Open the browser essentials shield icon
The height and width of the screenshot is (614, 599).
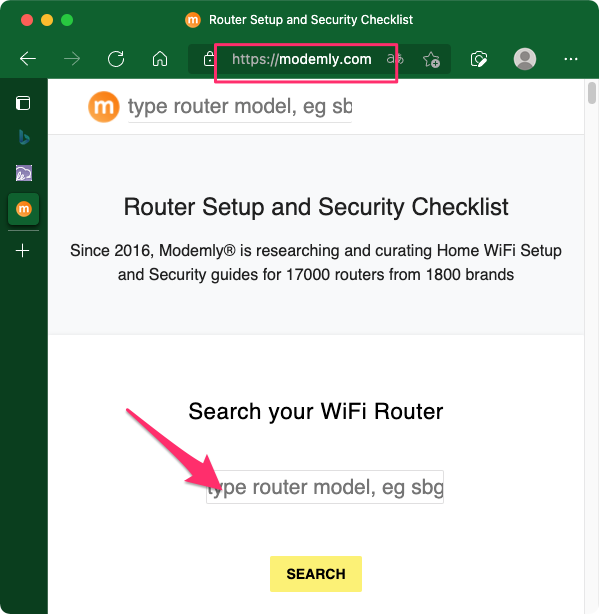479,59
